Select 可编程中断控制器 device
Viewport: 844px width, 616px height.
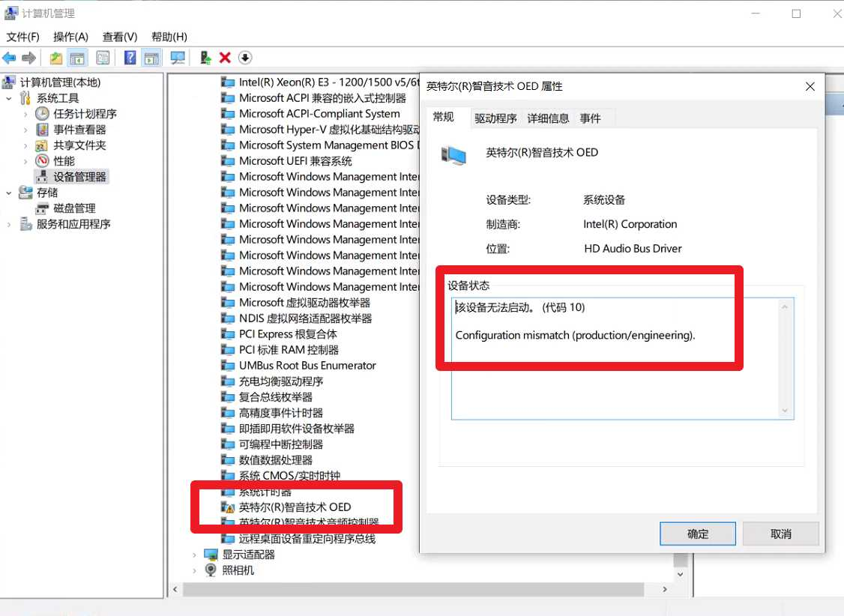click(x=281, y=444)
